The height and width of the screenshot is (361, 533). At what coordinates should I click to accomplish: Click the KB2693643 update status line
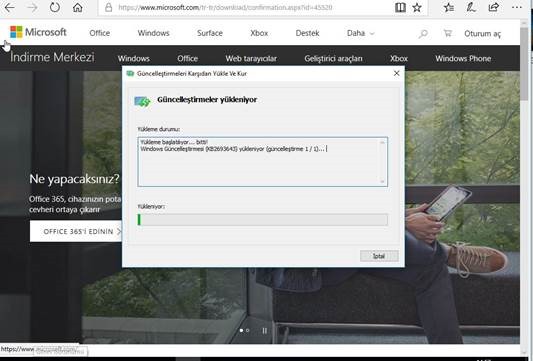point(232,149)
